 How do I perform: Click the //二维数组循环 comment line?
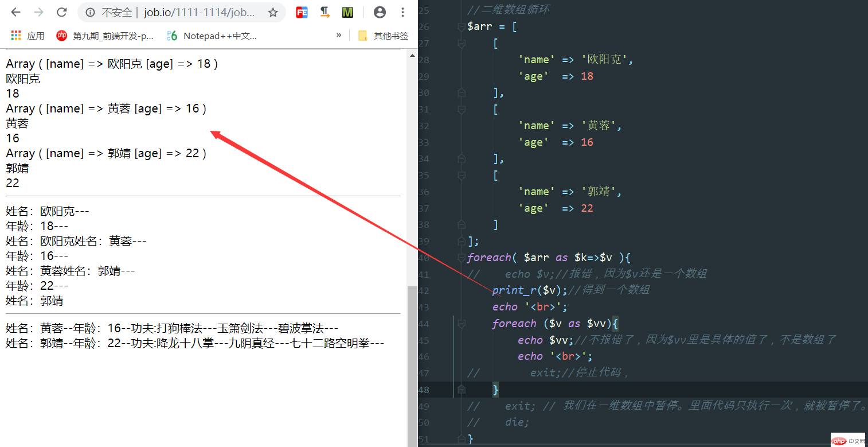pyautogui.click(x=509, y=10)
